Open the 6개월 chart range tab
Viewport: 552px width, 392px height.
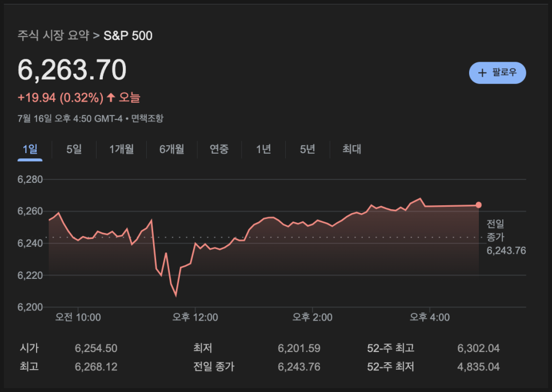(x=172, y=149)
